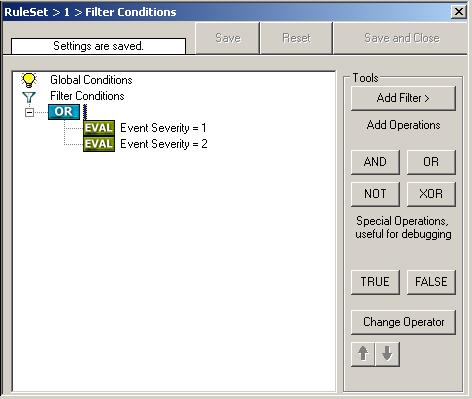Add an AND operation
The width and height of the screenshot is (472, 399).
click(x=375, y=162)
